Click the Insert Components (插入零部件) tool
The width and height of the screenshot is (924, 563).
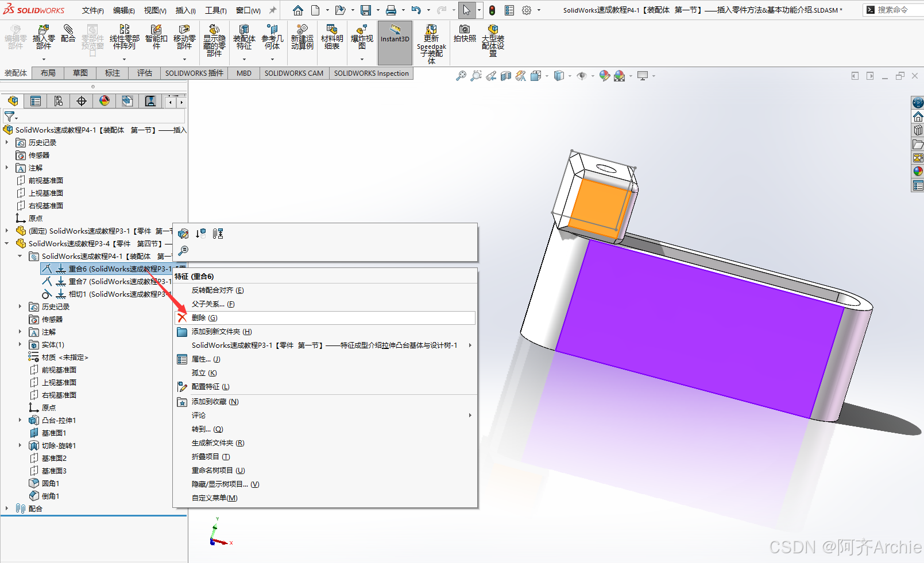point(44,37)
